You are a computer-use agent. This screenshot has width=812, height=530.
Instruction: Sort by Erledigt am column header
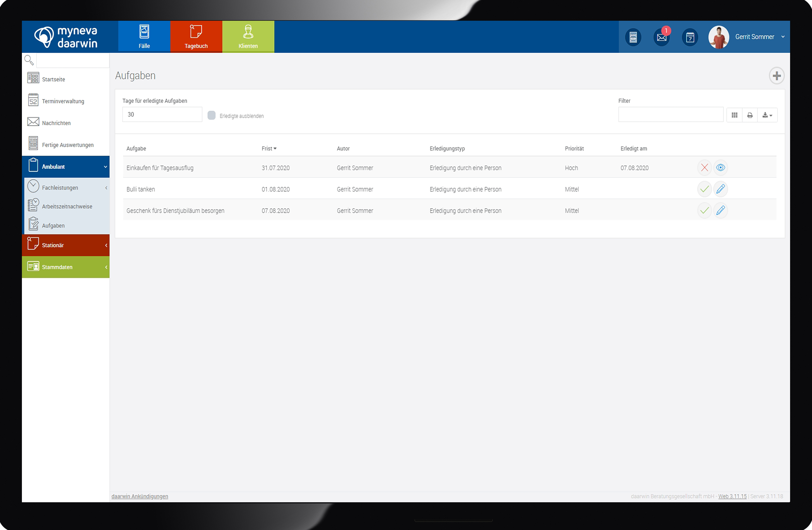pos(634,149)
